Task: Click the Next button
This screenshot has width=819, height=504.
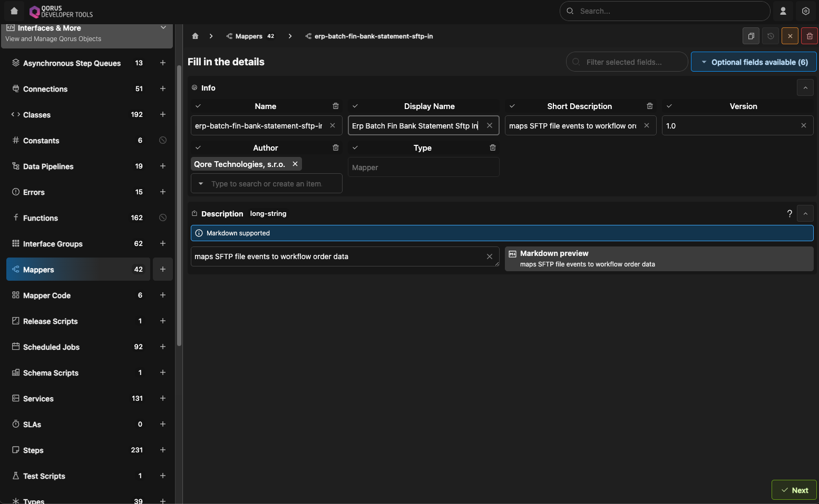Action: 794,490
